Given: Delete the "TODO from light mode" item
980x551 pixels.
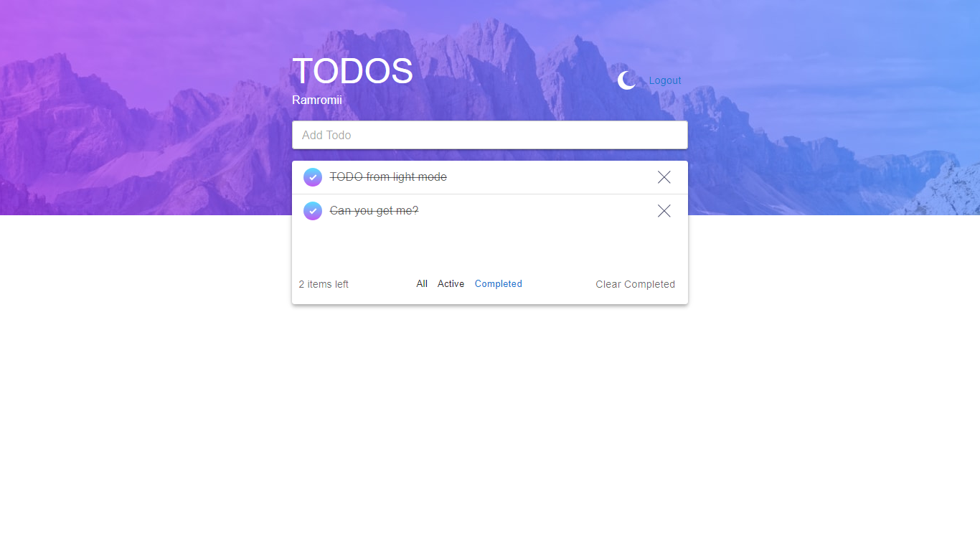Looking at the screenshot, I should tap(664, 177).
